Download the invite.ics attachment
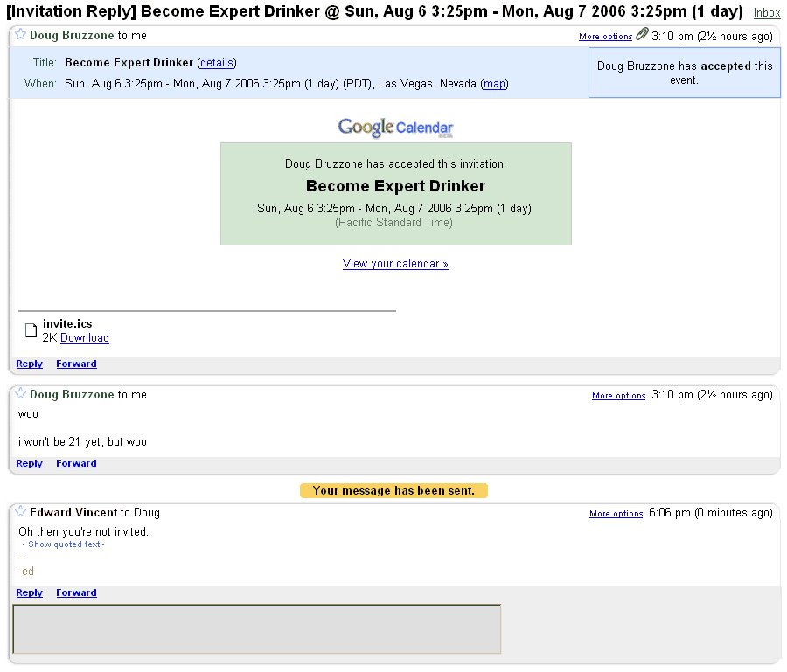787x672 pixels. click(x=84, y=338)
